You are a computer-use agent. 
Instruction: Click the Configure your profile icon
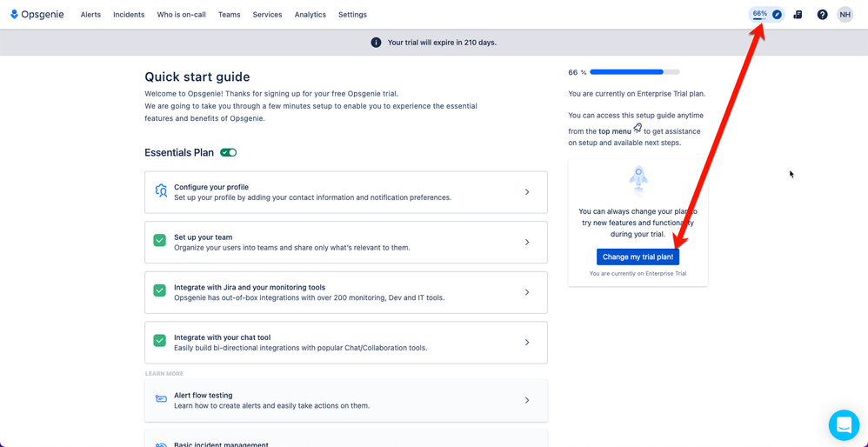tap(161, 191)
